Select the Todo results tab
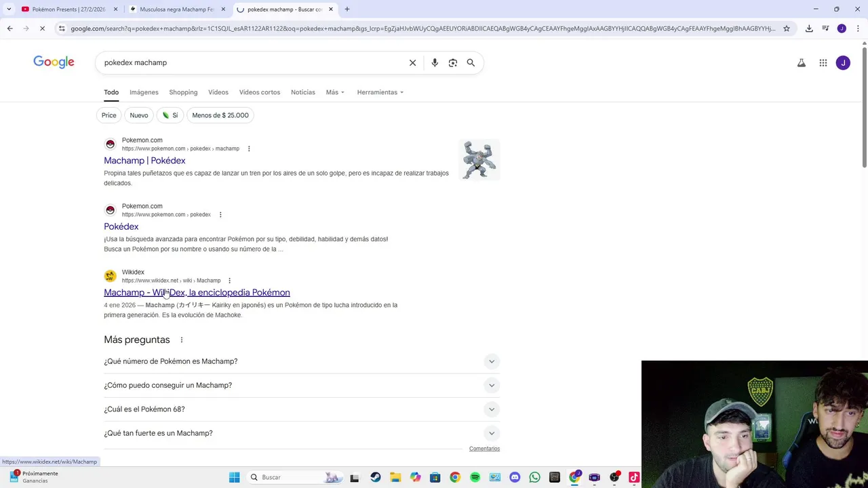Image resolution: width=868 pixels, height=488 pixels. click(x=111, y=92)
